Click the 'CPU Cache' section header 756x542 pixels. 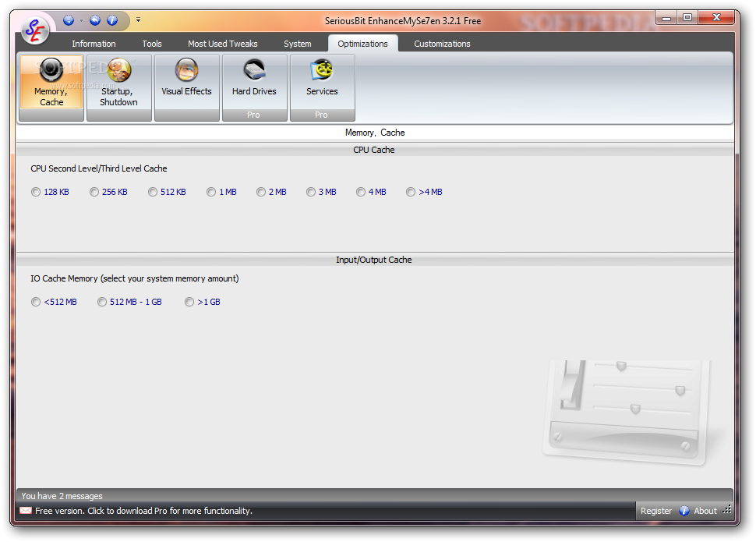(x=373, y=150)
